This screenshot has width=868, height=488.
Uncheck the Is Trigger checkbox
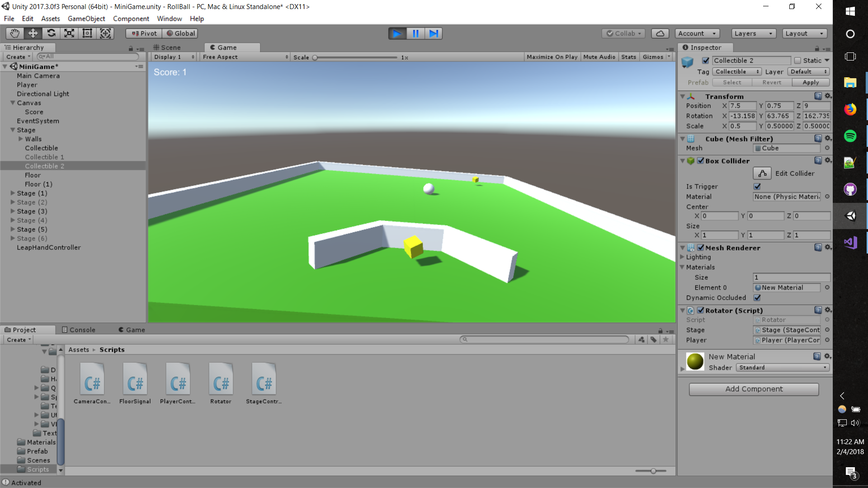tap(757, 186)
